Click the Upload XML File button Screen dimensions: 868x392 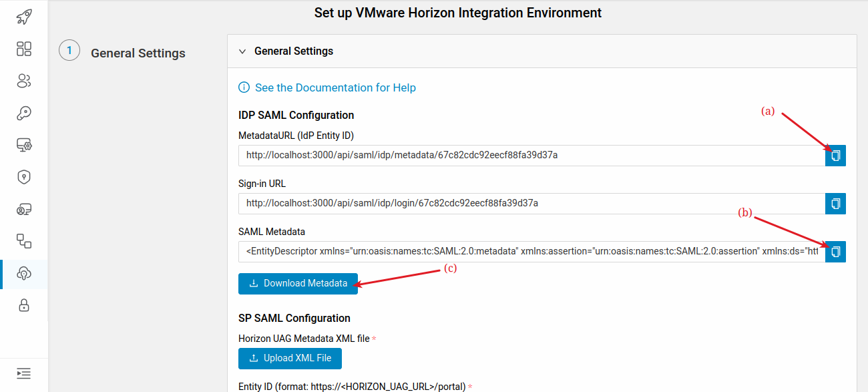tap(290, 359)
